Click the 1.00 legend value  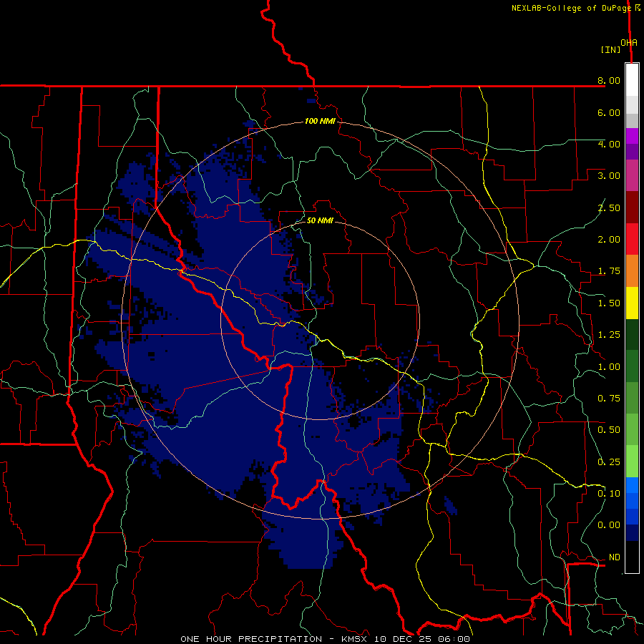coord(609,367)
